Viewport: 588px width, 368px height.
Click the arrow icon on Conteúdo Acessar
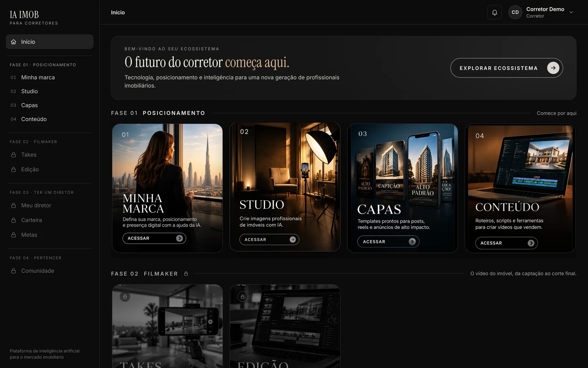(x=531, y=243)
